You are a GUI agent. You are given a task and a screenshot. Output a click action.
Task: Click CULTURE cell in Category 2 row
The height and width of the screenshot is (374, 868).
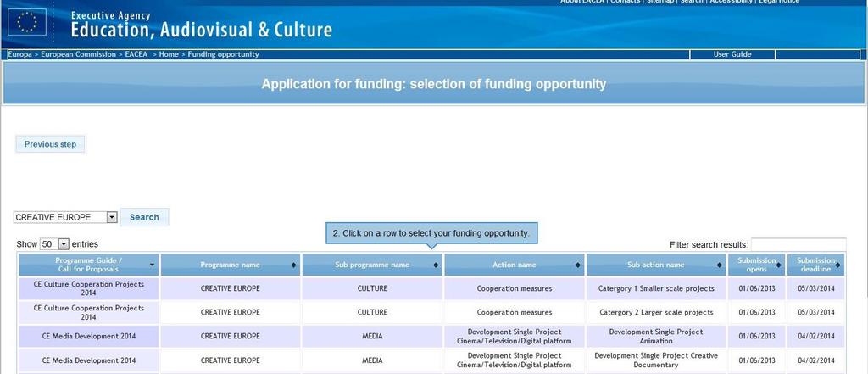372,312
